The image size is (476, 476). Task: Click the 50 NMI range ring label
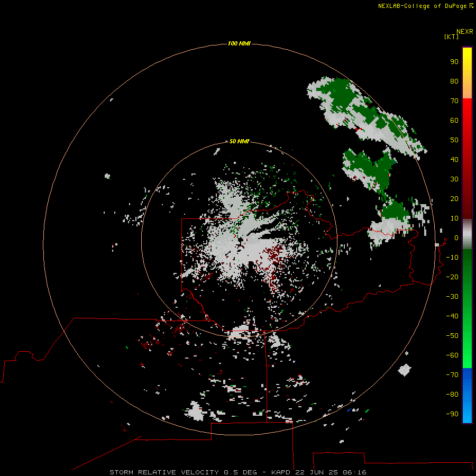click(239, 141)
